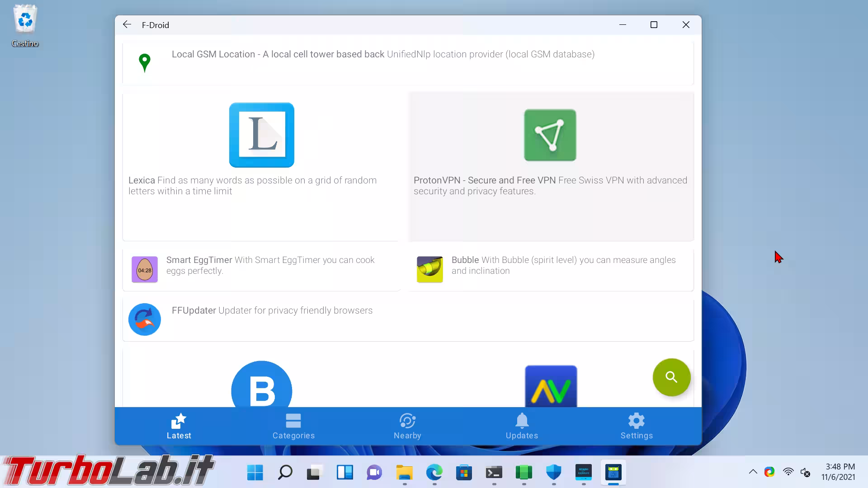Click the green search floating button

coord(671,377)
